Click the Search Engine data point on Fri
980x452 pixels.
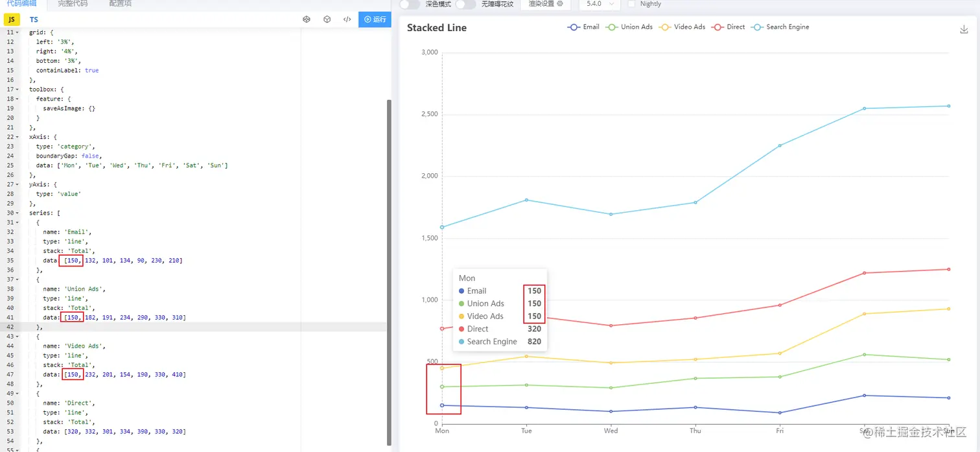(780, 145)
